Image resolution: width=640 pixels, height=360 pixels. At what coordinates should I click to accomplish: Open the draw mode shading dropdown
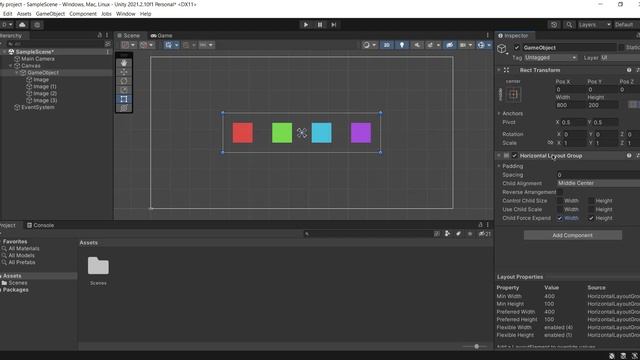click(x=369, y=45)
